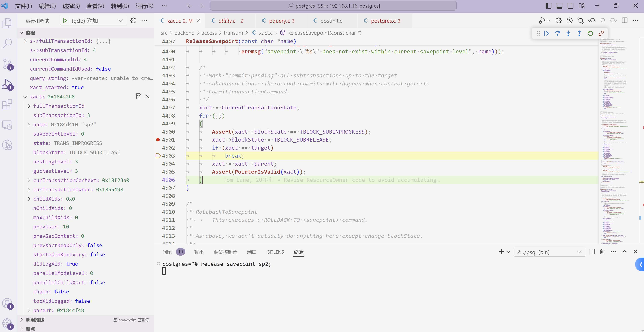This screenshot has height=332, width=644.
Task: Open 查看(V) menu
Action: (95, 6)
